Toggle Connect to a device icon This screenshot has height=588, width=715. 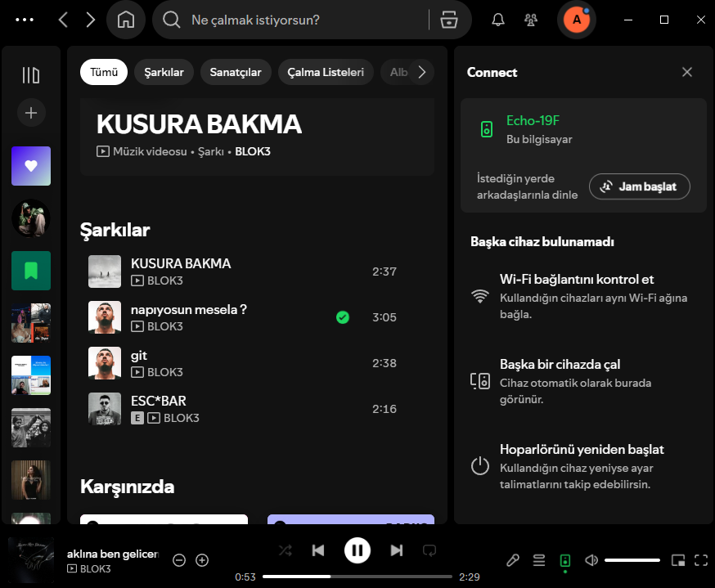tap(565, 560)
